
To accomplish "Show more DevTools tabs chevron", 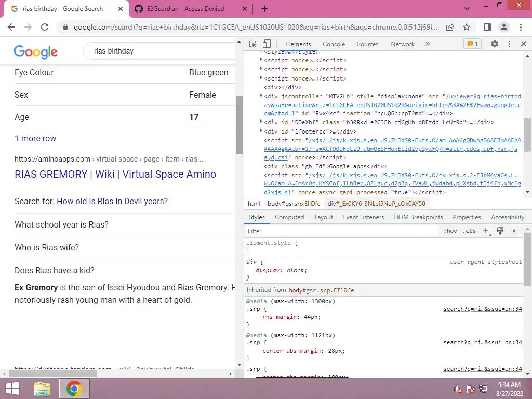I will point(428,44).
